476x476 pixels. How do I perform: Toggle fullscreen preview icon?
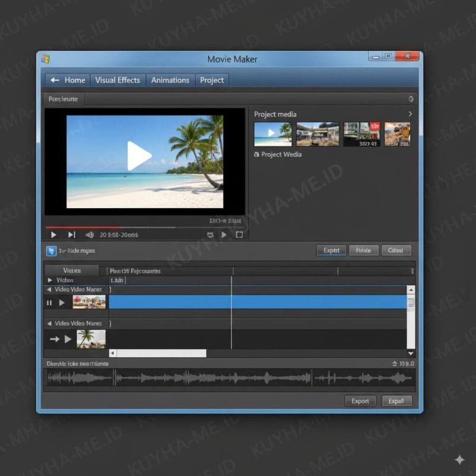[x=239, y=235]
